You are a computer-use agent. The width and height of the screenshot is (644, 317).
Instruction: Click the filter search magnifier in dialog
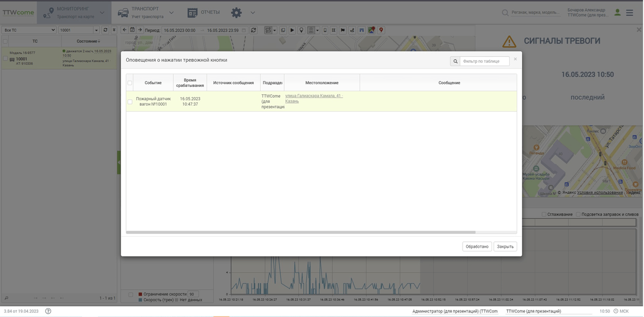pyautogui.click(x=455, y=62)
